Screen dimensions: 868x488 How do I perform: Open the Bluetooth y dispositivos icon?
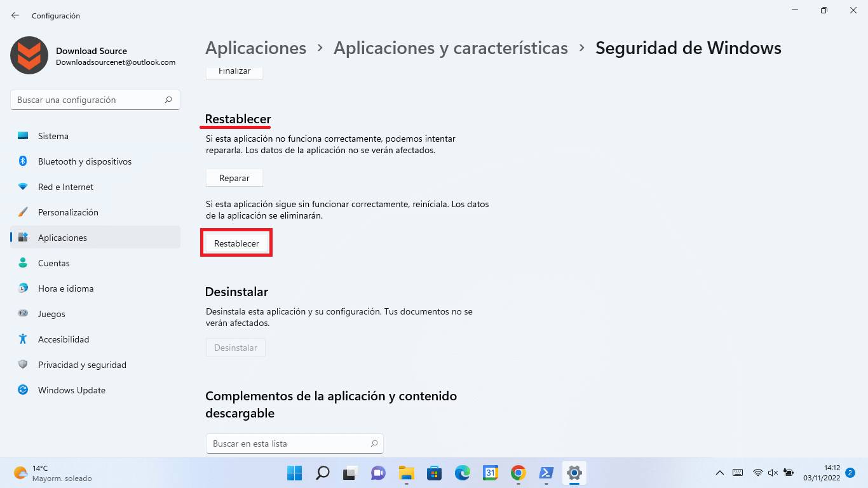(23, 161)
